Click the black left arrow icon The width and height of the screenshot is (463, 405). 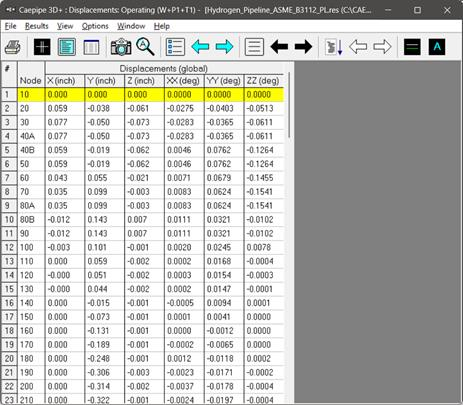(279, 47)
